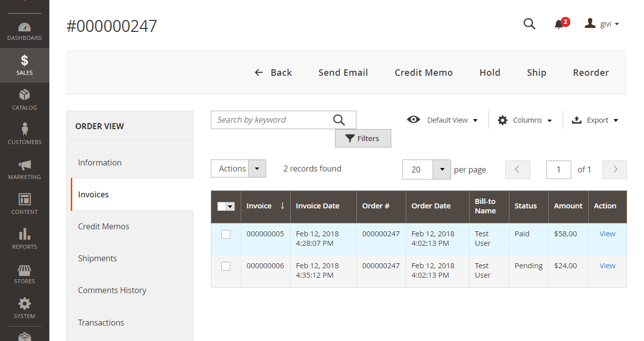Sort by Order # column header
This screenshot has width=644, height=341.
click(x=381, y=206)
